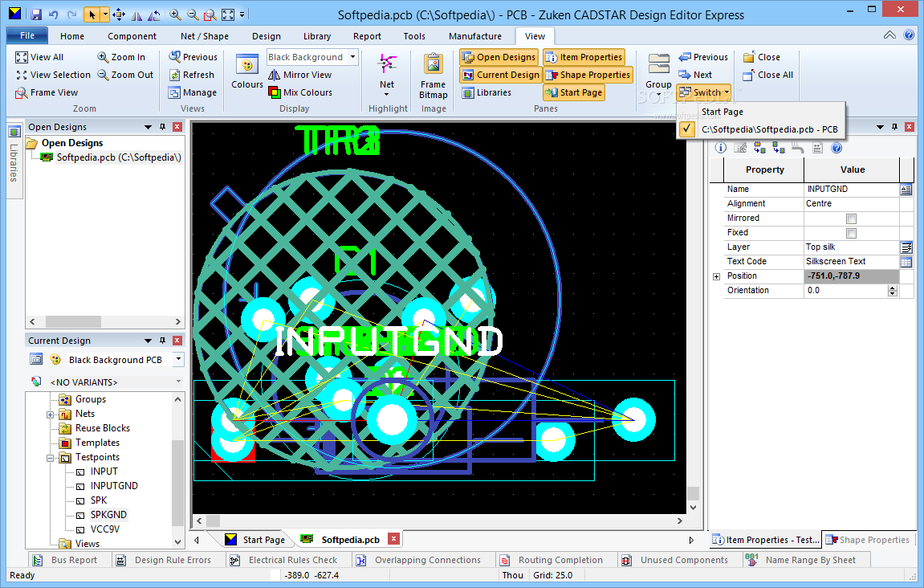The width and height of the screenshot is (924, 588).
Task: Choose the Move four-arrow tool
Action: pos(119,14)
